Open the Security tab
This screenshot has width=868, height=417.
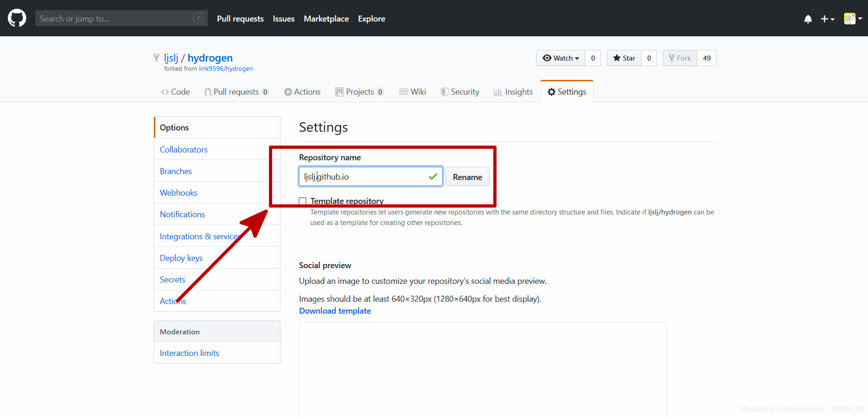point(460,92)
